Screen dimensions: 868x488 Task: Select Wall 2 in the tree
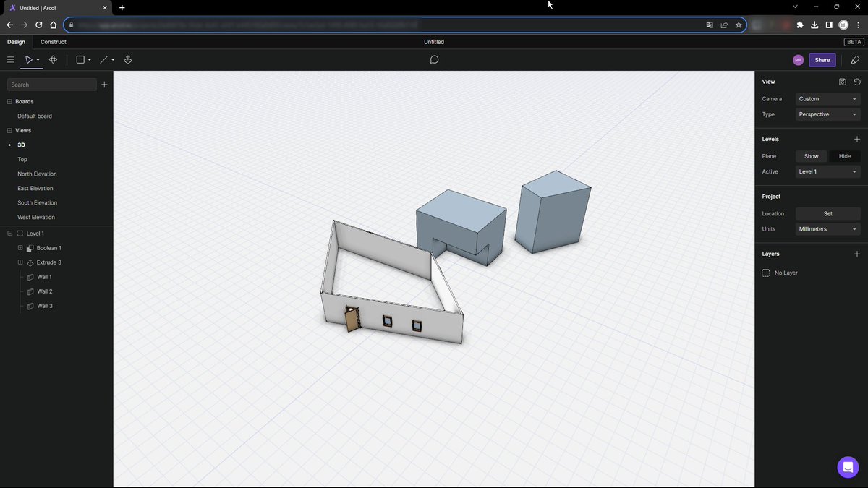click(x=45, y=291)
